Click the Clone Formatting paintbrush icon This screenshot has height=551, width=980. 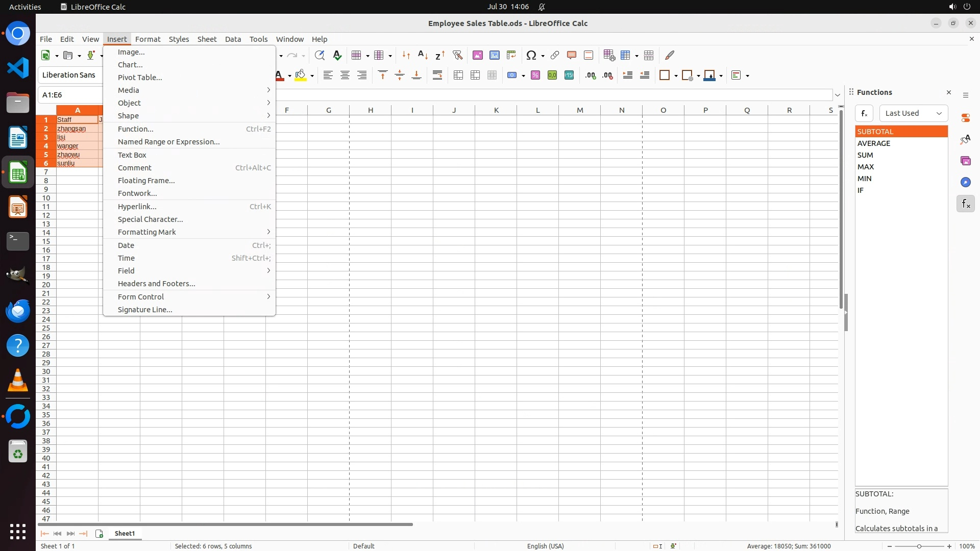click(670, 55)
